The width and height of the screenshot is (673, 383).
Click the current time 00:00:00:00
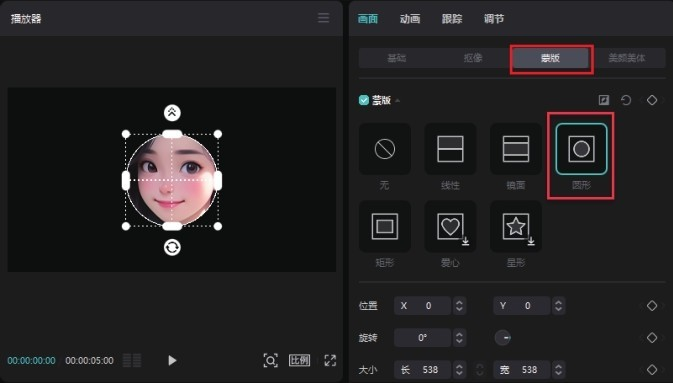click(31, 360)
